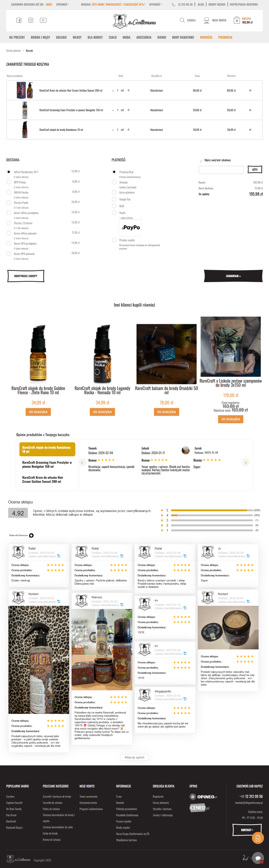Open the BRODA I WĄSY menu
The image size is (269, 868).
40,38
